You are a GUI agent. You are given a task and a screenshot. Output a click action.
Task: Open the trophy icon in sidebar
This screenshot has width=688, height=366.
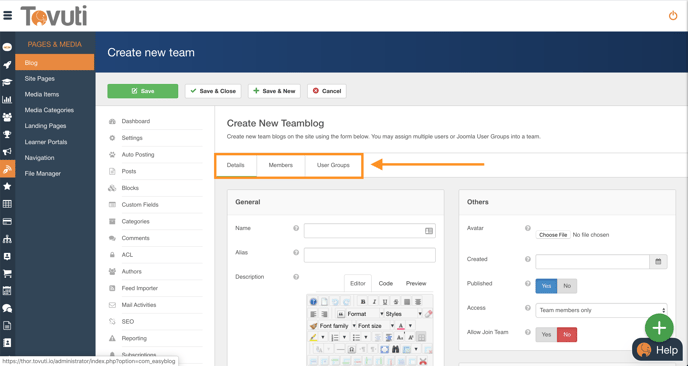(7, 134)
